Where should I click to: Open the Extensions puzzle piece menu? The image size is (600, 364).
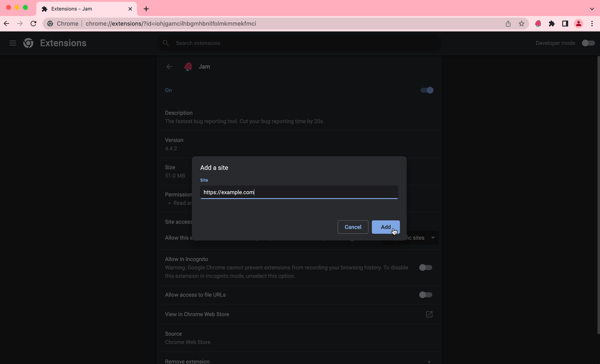pos(551,24)
